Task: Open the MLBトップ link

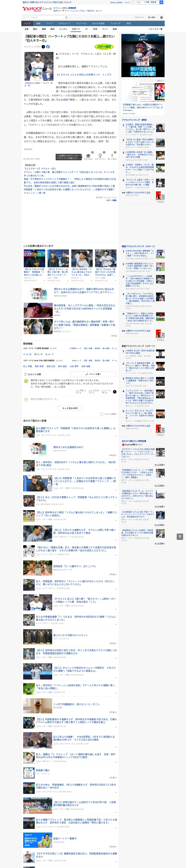Action: pyautogui.click(x=77, y=361)
